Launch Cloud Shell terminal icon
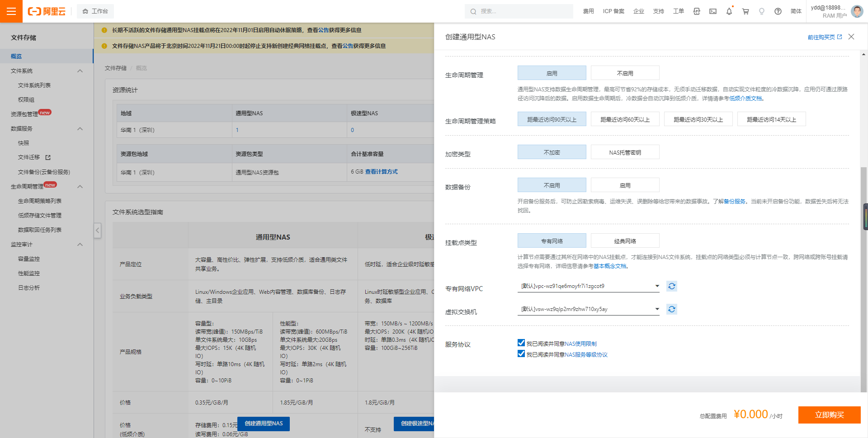 (x=713, y=11)
